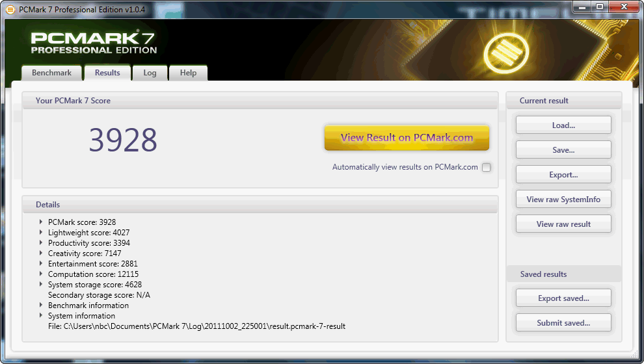Enable Automatically view results on PCMark.com checkbox
The image size is (644, 364).
click(x=487, y=167)
